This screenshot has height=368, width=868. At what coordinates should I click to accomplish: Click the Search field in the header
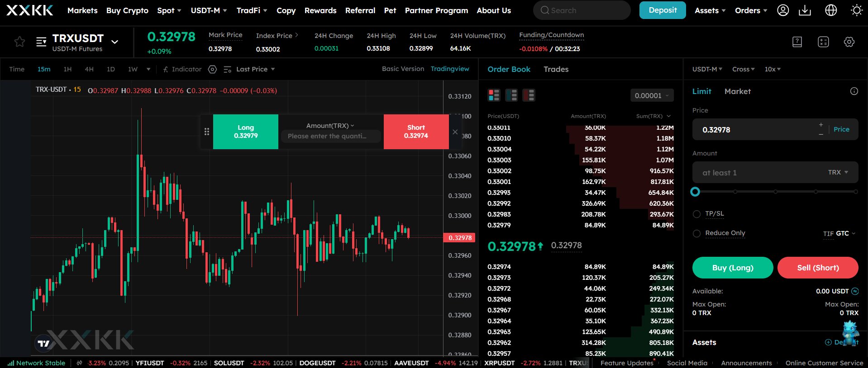tap(582, 10)
